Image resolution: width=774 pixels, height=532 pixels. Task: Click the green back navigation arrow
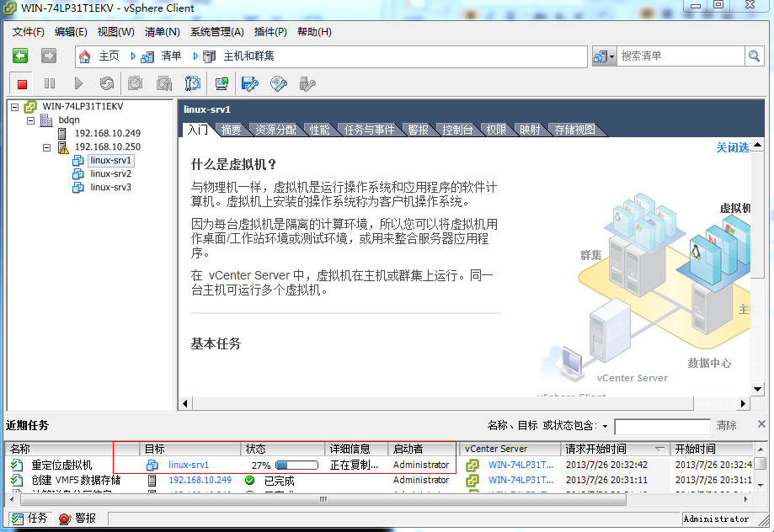20,56
